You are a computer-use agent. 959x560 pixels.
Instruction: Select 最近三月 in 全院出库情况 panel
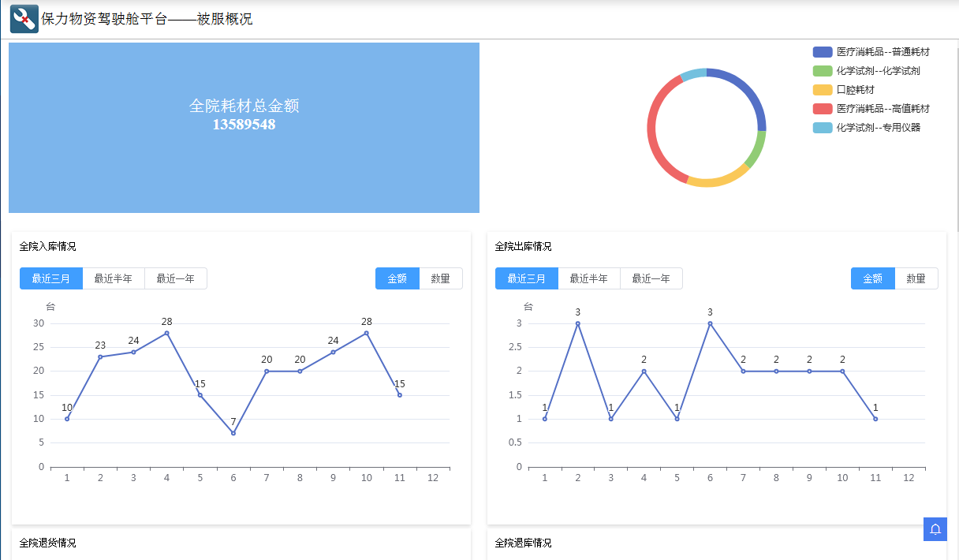(x=527, y=278)
